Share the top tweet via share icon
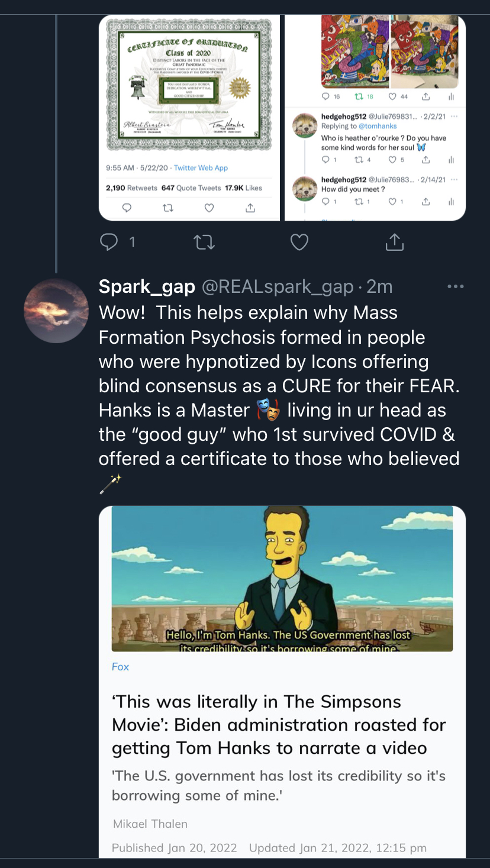The width and height of the screenshot is (490, 868). 394,241
